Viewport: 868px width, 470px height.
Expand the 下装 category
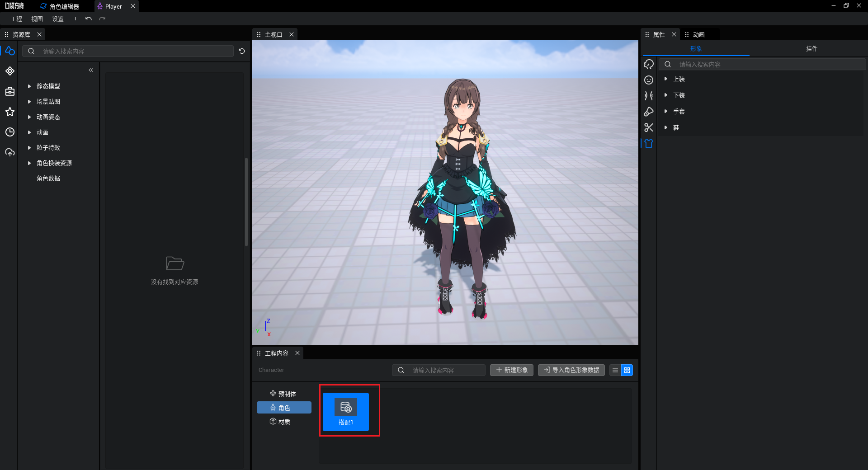pyautogui.click(x=666, y=95)
